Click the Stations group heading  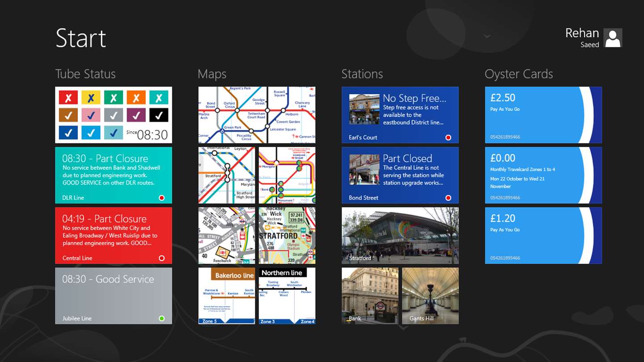[x=362, y=74]
